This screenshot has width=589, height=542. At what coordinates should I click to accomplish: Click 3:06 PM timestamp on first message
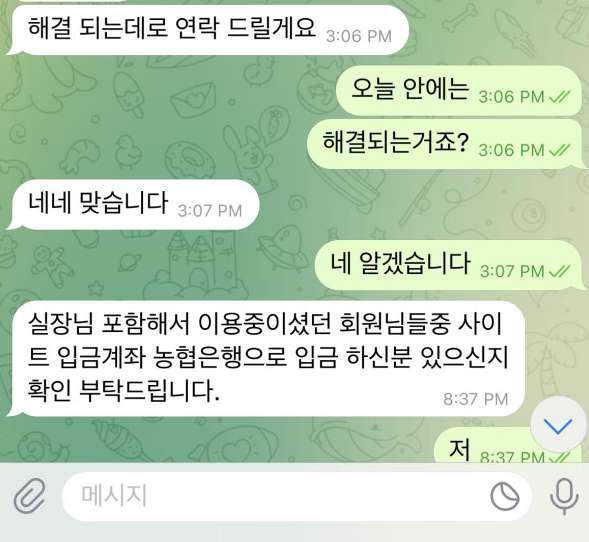click(x=359, y=36)
